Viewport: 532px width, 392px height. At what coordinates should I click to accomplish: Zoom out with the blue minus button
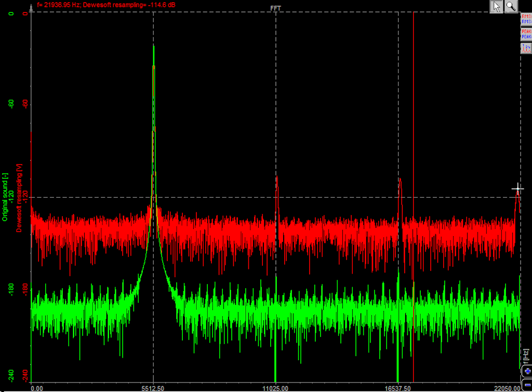(x=527, y=385)
